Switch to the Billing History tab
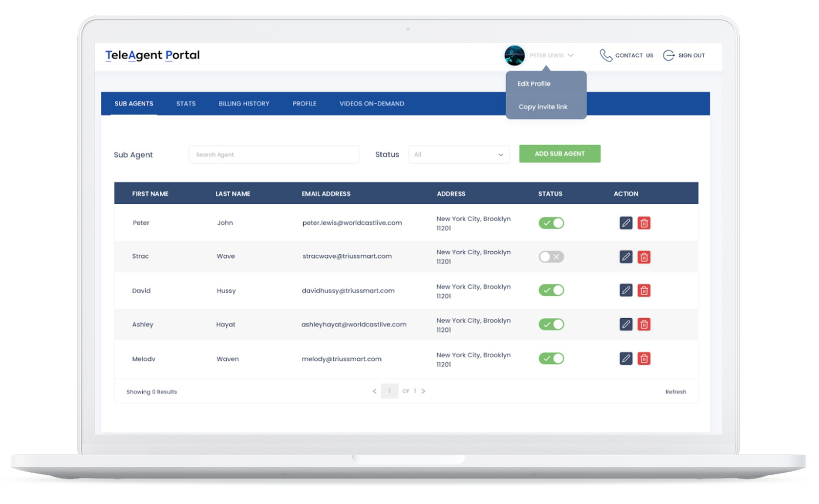This screenshot has width=819, height=504. click(244, 104)
